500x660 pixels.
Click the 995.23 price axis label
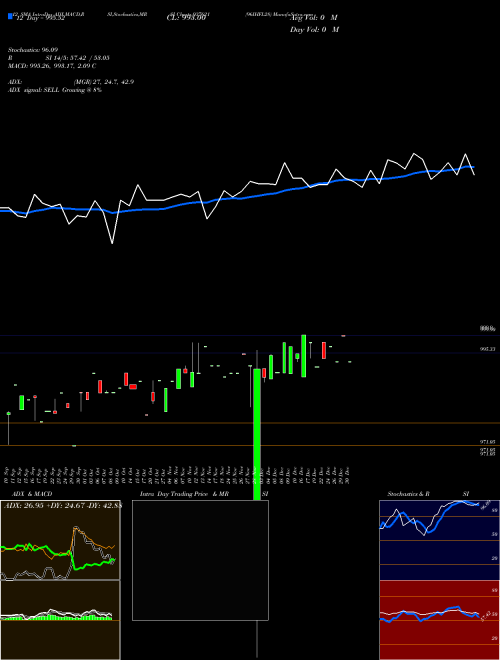click(487, 349)
